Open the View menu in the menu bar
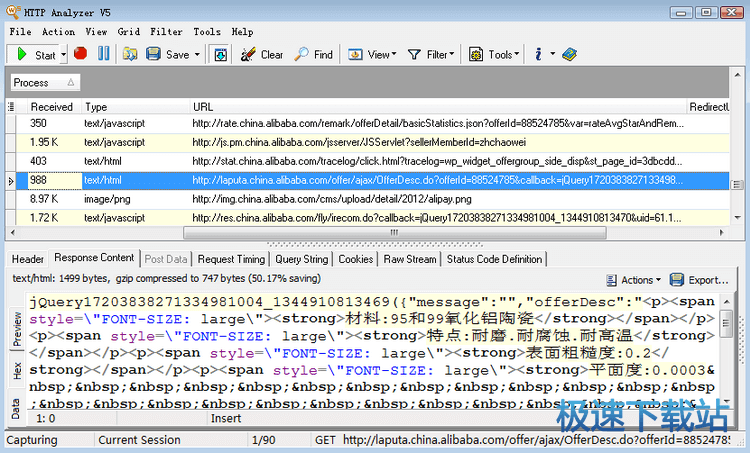750x453 pixels. click(96, 32)
